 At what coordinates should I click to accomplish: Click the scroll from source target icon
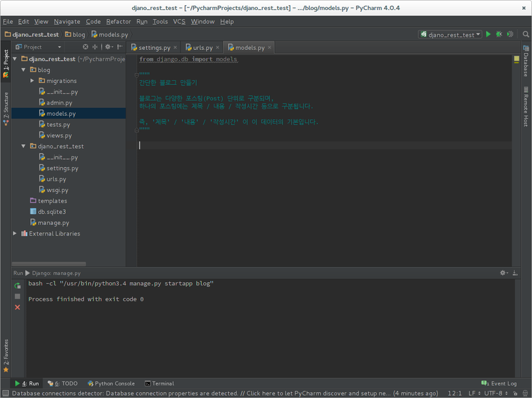point(85,47)
